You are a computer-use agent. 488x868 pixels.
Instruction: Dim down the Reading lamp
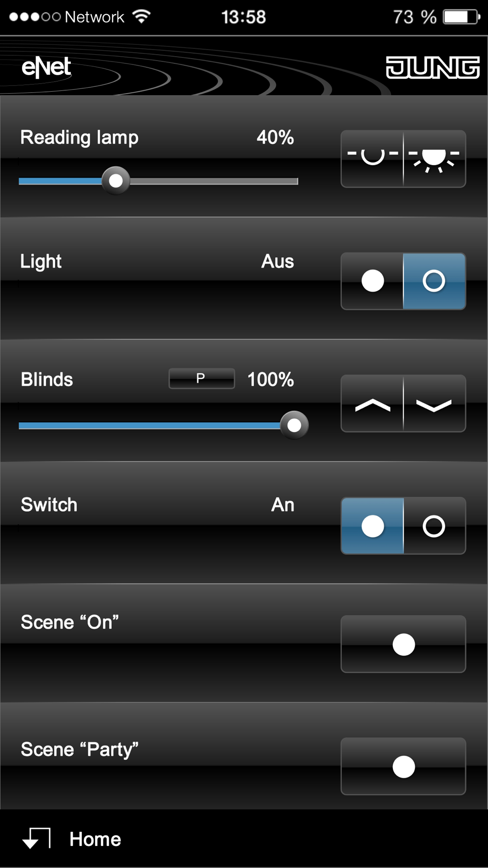coord(372,159)
